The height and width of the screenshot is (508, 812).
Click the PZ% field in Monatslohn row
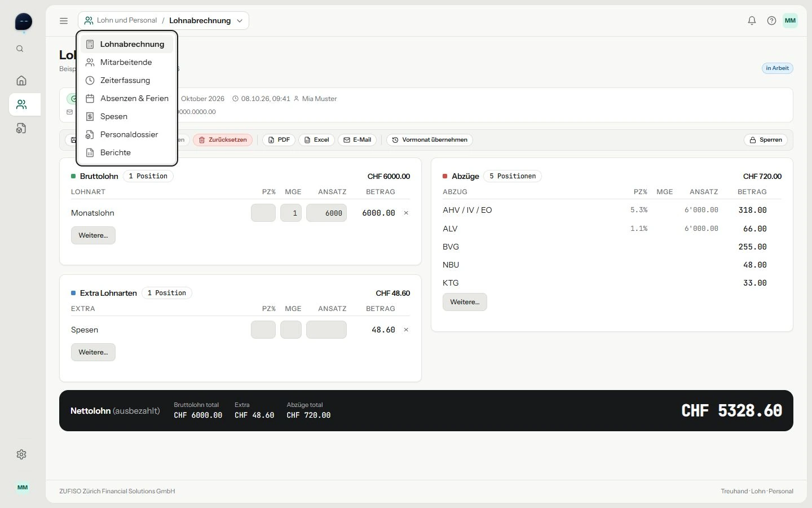[x=263, y=213]
